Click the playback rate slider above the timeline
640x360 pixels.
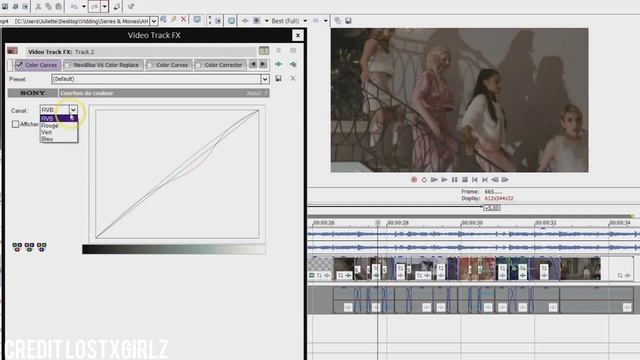pyautogui.click(x=492, y=208)
